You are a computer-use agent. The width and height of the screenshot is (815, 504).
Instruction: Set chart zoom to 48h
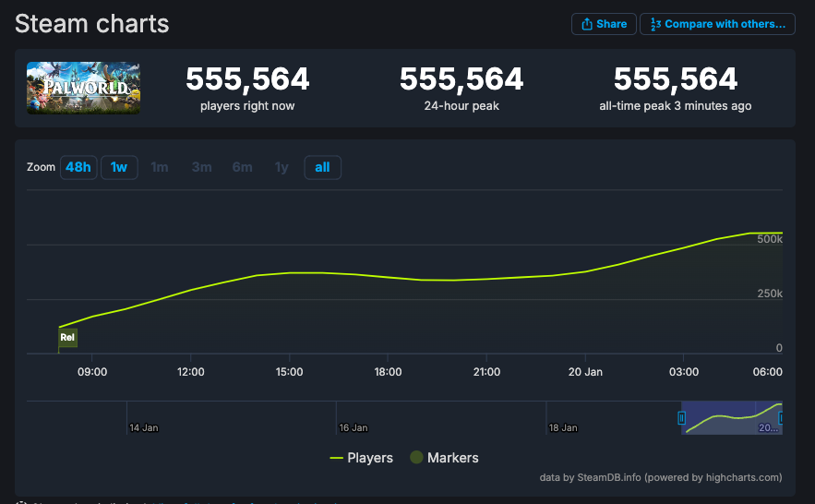point(78,167)
